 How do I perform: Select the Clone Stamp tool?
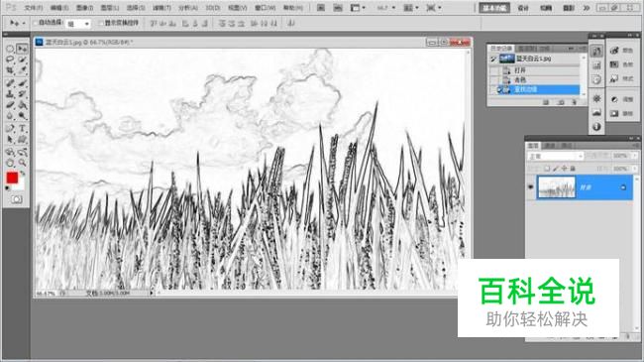pyautogui.click(x=10, y=94)
